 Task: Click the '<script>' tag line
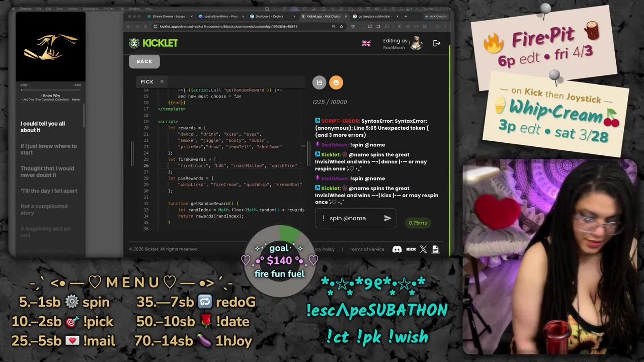coord(168,122)
